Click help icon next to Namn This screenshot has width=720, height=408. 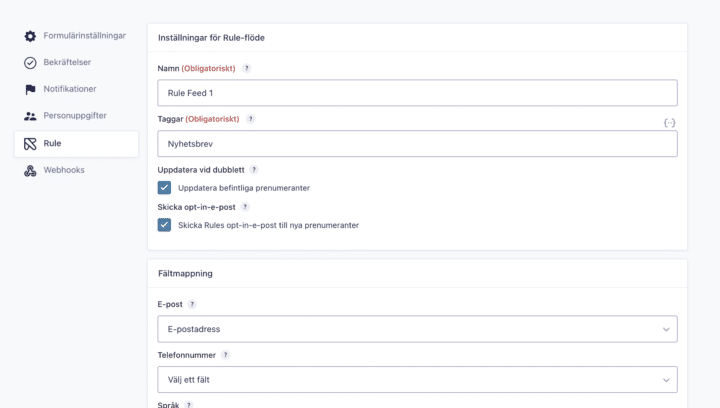pos(247,68)
